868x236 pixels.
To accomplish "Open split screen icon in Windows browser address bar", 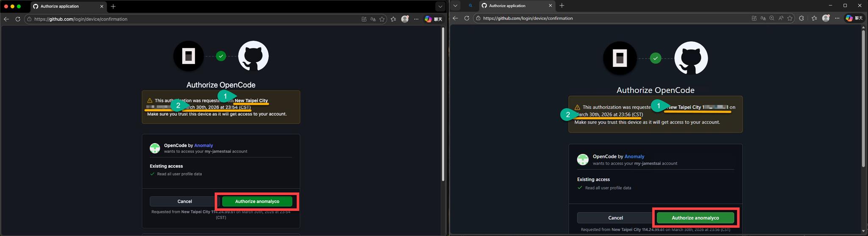I will click(x=754, y=18).
